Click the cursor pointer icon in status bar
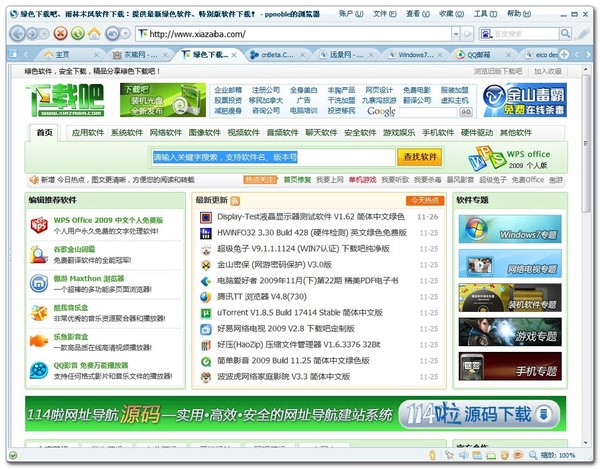Viewport: 600px width, 469px height. (449, 455)
